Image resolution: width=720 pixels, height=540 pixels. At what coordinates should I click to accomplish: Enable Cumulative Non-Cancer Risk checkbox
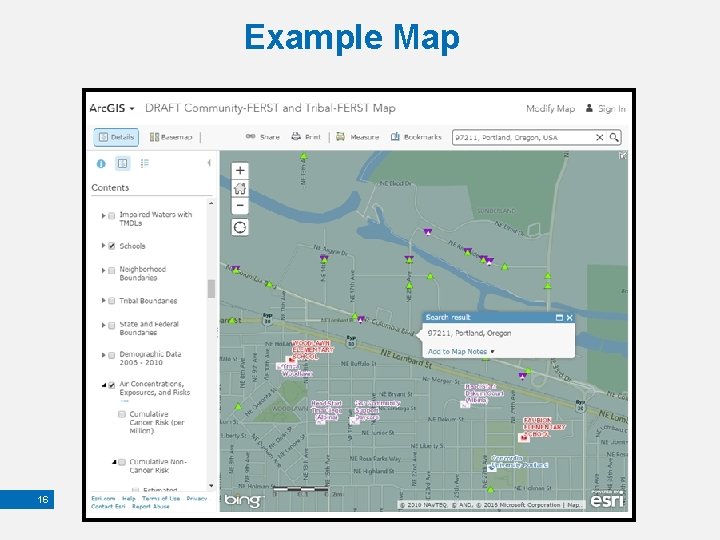pyautogui.click(x=122, y=462)
